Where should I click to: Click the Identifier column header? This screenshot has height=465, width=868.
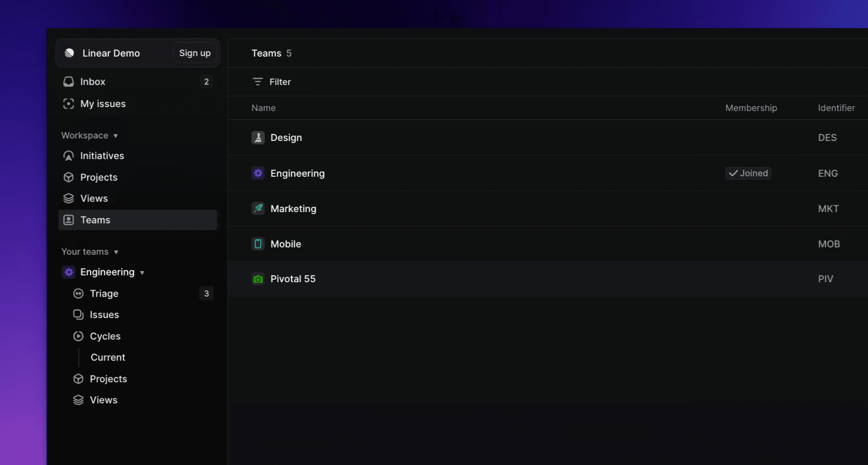836,108
